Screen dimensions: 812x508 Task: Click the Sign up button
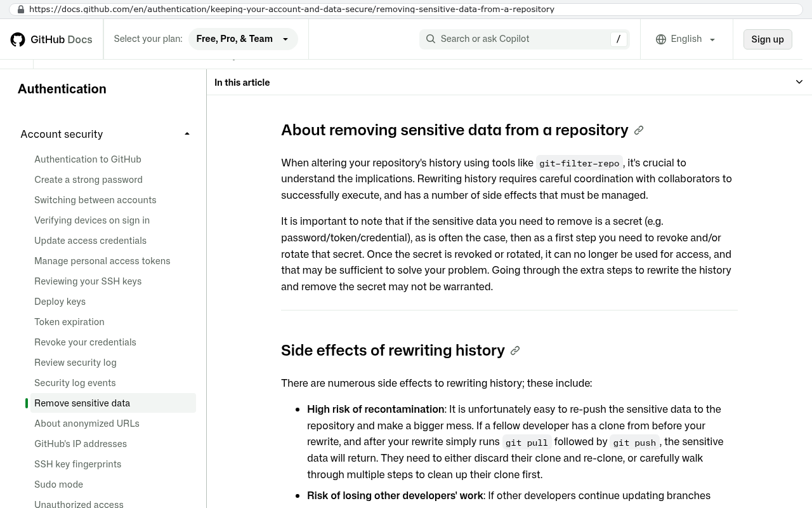tap(768, 39)
